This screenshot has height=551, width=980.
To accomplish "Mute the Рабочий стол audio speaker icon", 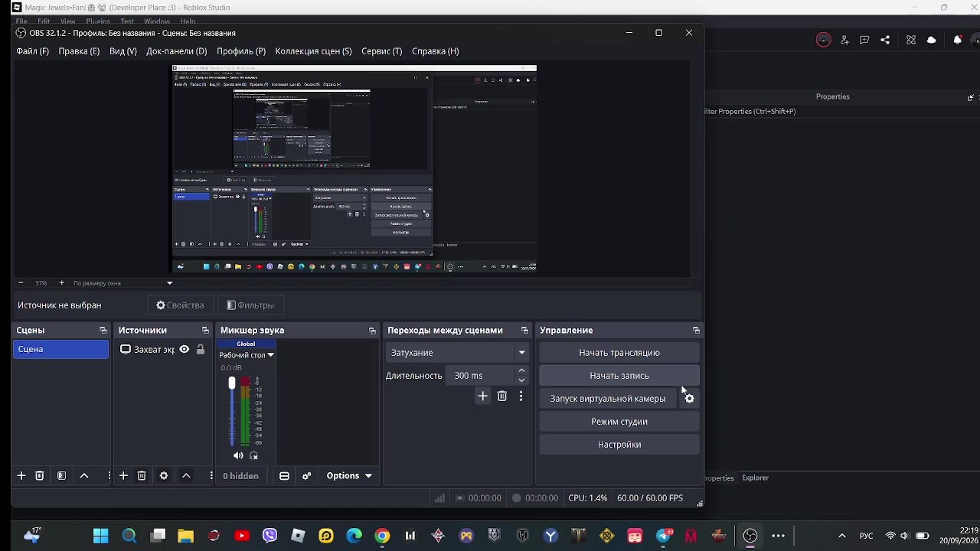I will tap(238, 455).
